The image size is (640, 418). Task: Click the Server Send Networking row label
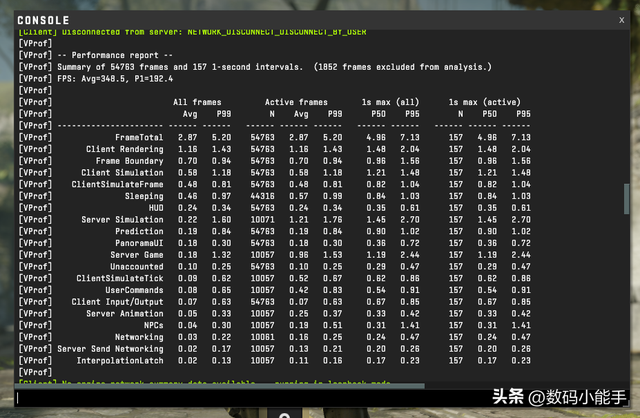pyautogui.click(x=110, y=349)
